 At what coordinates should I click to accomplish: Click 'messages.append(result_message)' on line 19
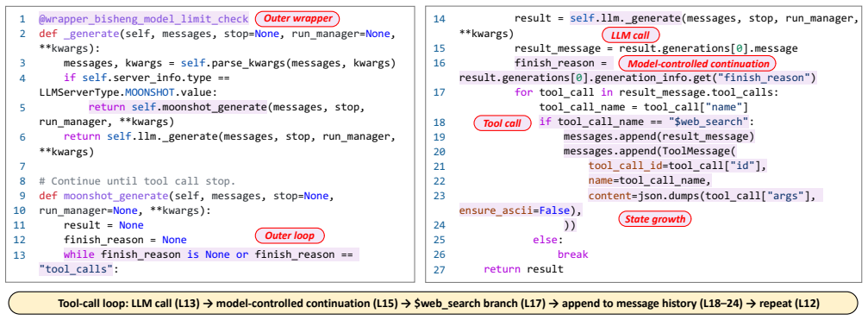coord(659,136)
